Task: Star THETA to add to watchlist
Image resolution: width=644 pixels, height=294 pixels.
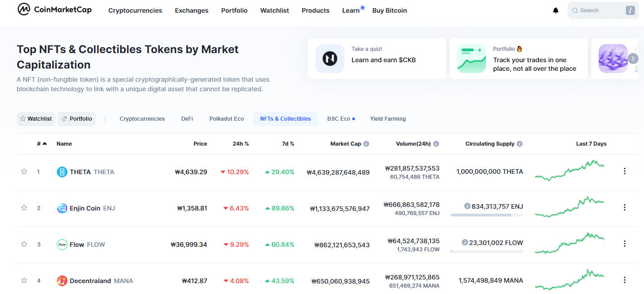Action: (24, 171)
